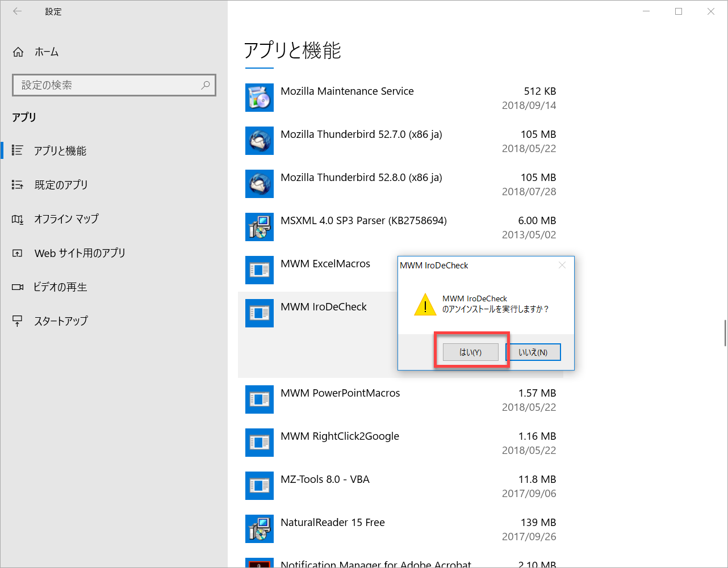This screenshot has width=728, height=568.
Task: Click the yellow warning icon in dialog
Action: point(425,305)
